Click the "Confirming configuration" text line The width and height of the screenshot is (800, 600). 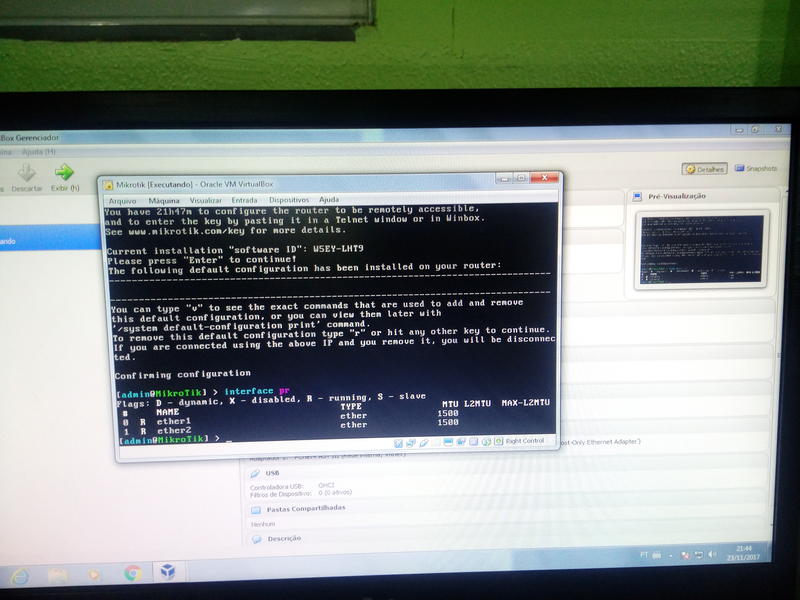point(183,375)
